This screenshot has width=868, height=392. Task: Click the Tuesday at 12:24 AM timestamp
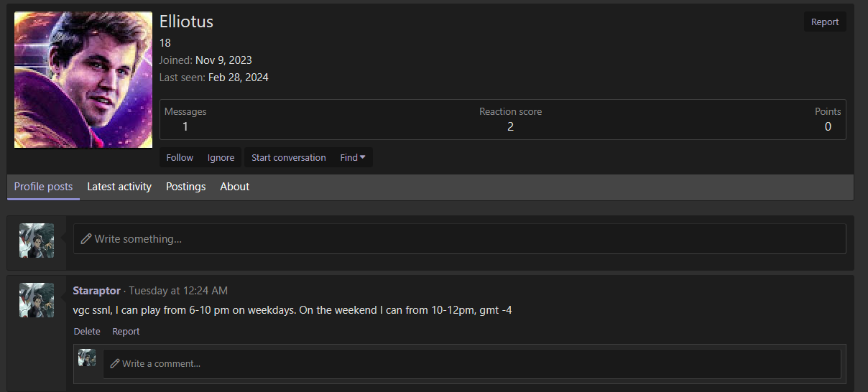(x=178, y=291)
